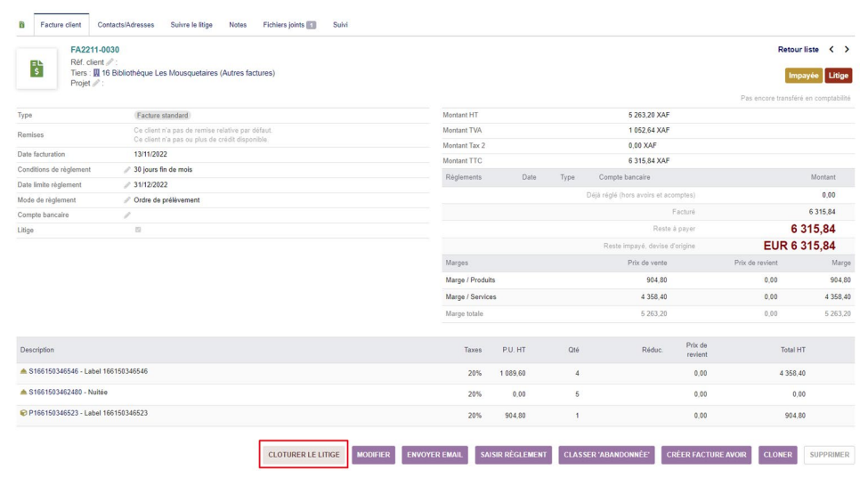
Task: Click the Litige status badge
Action: [838, 76]
